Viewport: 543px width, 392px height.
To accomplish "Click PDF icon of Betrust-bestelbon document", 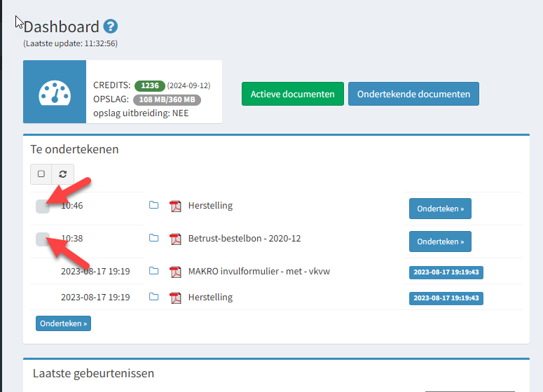I will (x=176, y=239).
